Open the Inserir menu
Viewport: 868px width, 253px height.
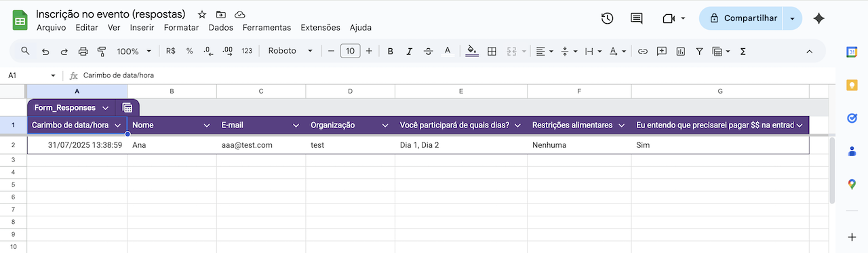point(142,27)
